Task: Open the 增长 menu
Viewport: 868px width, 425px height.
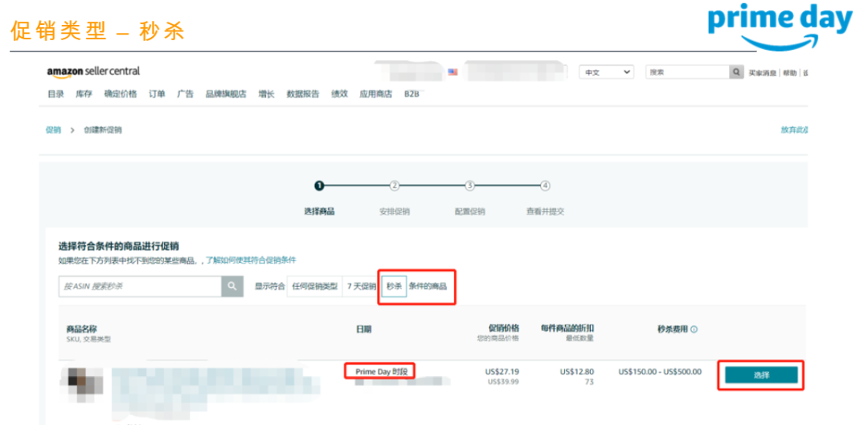Action: pos(266,94)
